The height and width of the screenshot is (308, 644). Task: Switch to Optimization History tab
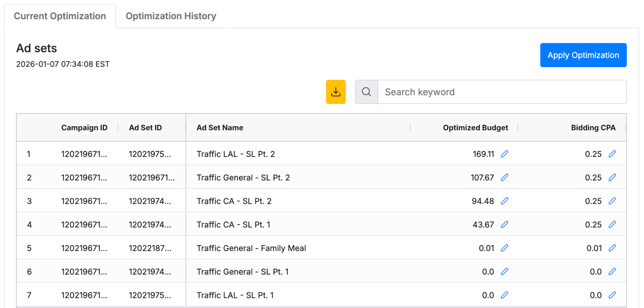(171, 16)
